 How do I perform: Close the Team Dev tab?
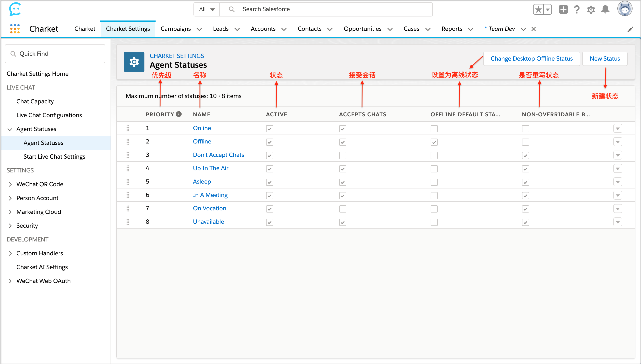click(533, 29)
